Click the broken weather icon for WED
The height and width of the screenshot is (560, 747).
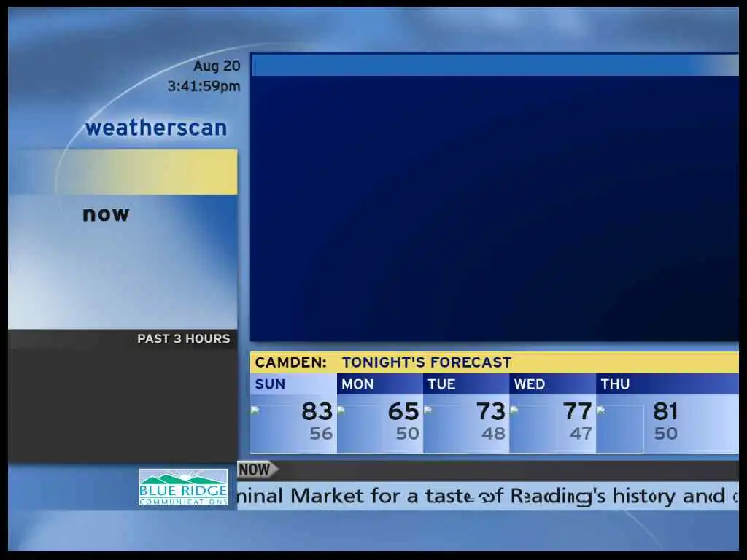tap(514, 411)
